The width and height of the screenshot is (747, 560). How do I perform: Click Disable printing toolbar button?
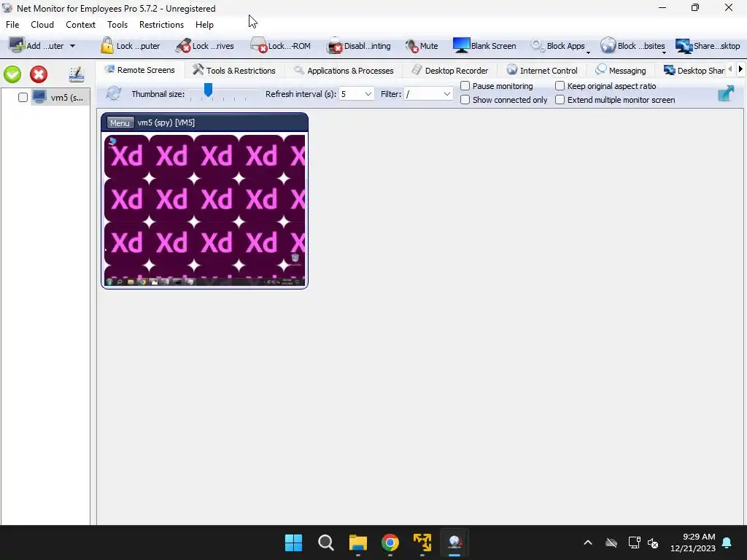point(359,46)
